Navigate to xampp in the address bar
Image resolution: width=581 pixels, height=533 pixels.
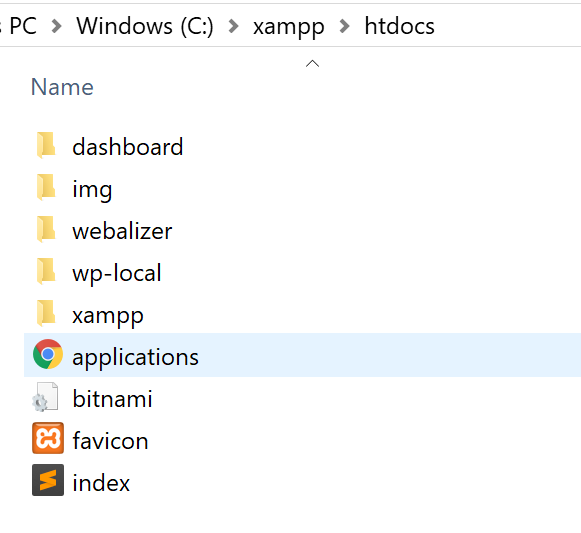tap(289, 27)
